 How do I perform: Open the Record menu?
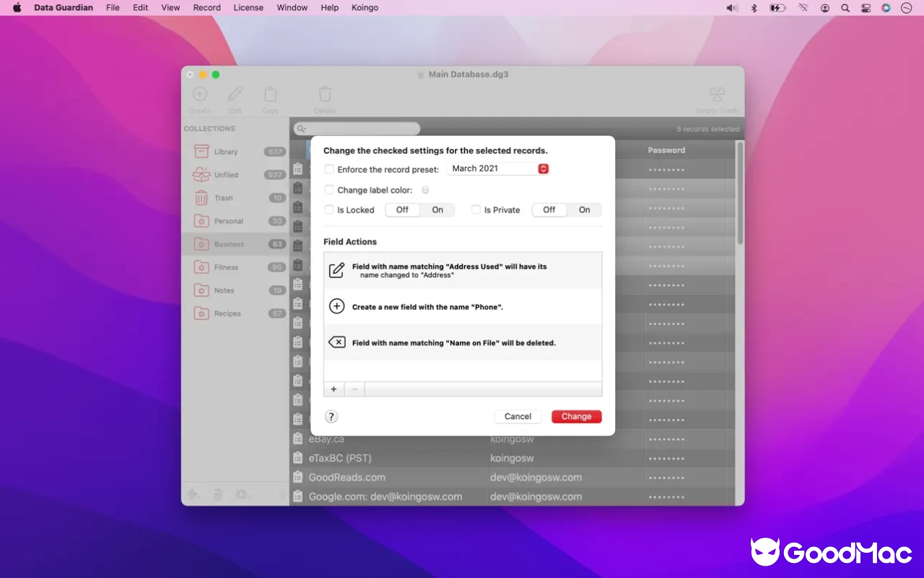206,8
